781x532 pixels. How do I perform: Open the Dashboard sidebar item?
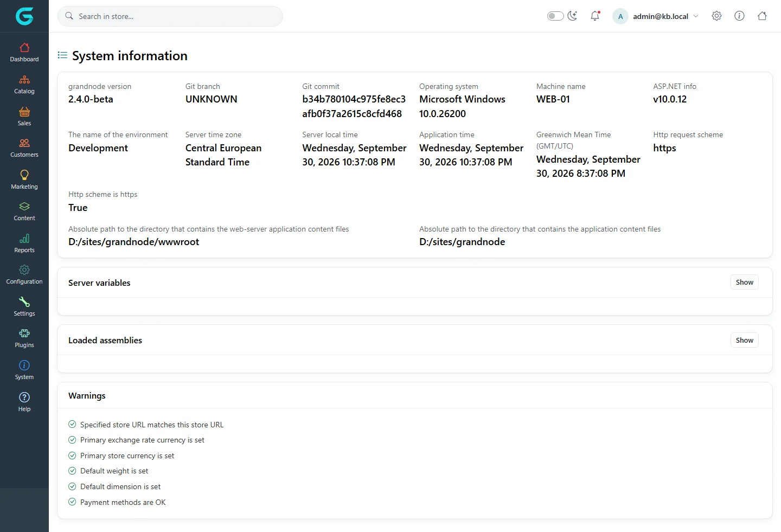tap(24, 53)
